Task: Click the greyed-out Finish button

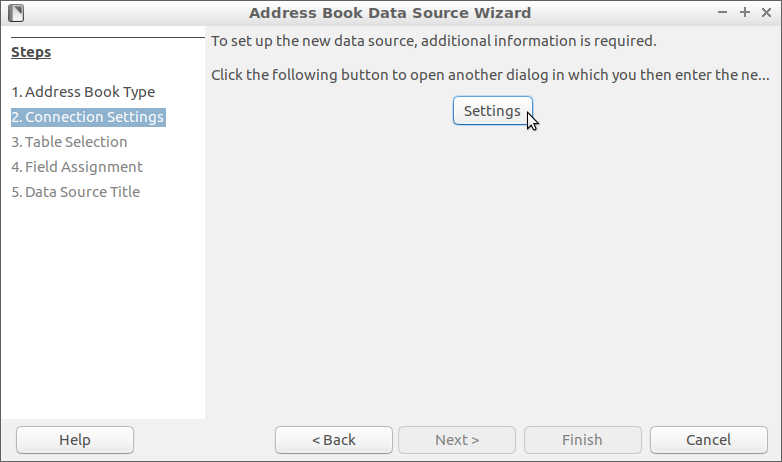Action: (x=582, y=440)
